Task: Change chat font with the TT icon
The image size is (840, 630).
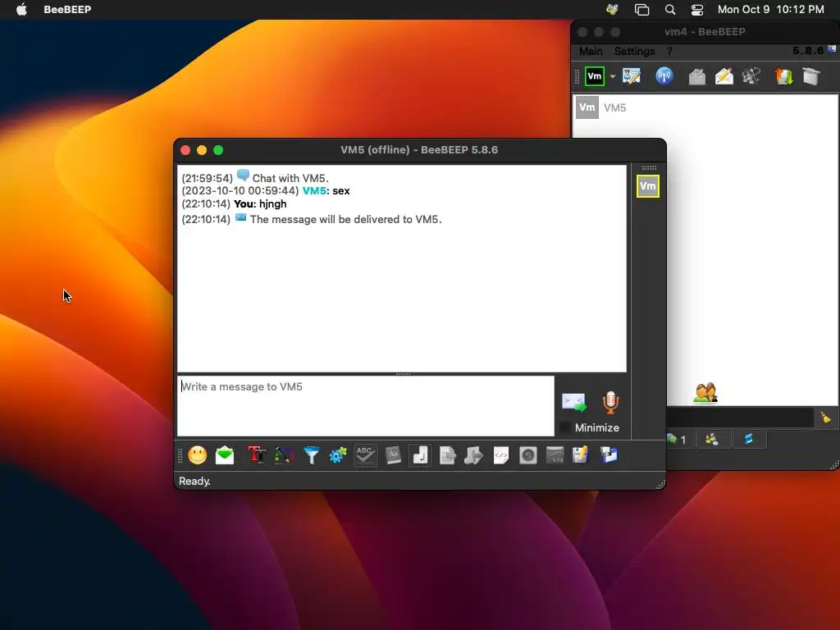Action: point(257,455)
